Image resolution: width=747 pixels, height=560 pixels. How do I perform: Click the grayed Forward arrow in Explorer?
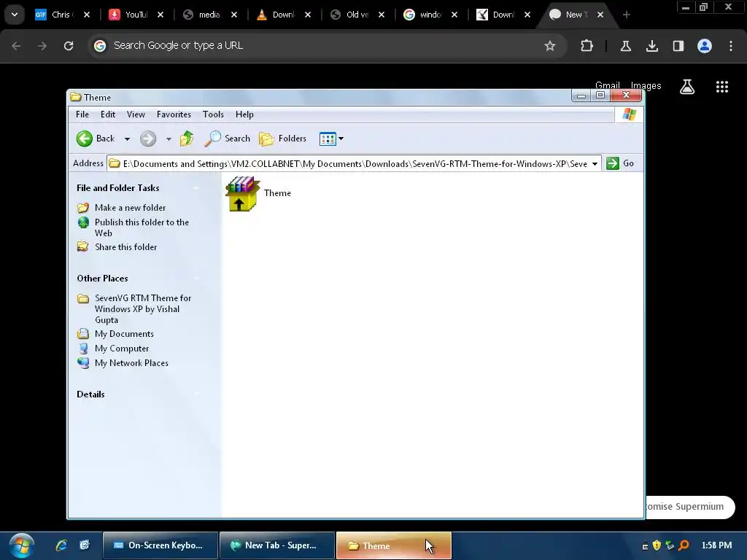coord(148,139)
